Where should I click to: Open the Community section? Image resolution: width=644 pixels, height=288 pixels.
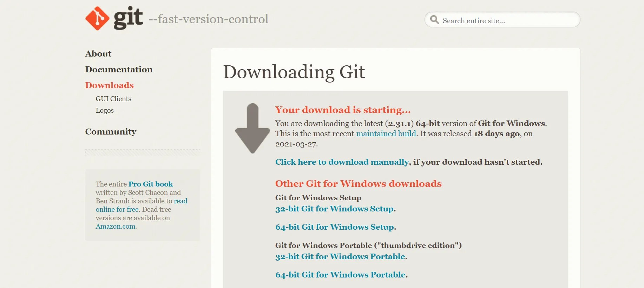tap(111, 132)
